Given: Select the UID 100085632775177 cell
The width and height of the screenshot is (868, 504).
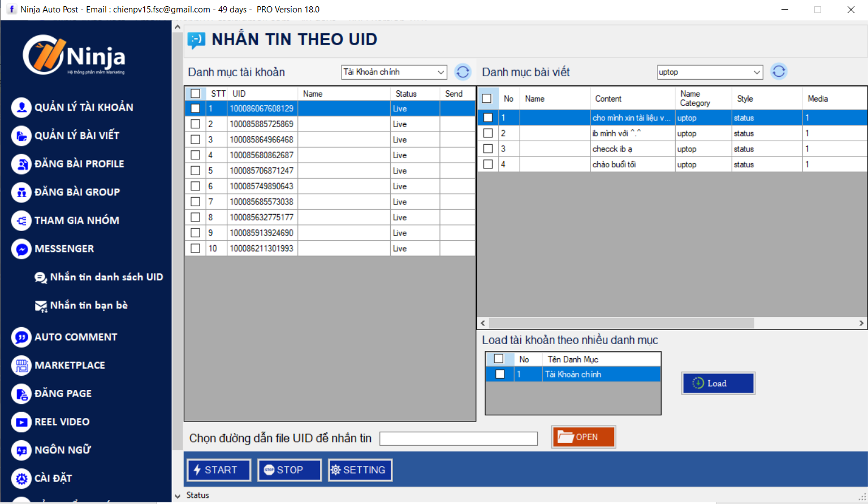Looking at the screenshot, I should tap(262, 217).
